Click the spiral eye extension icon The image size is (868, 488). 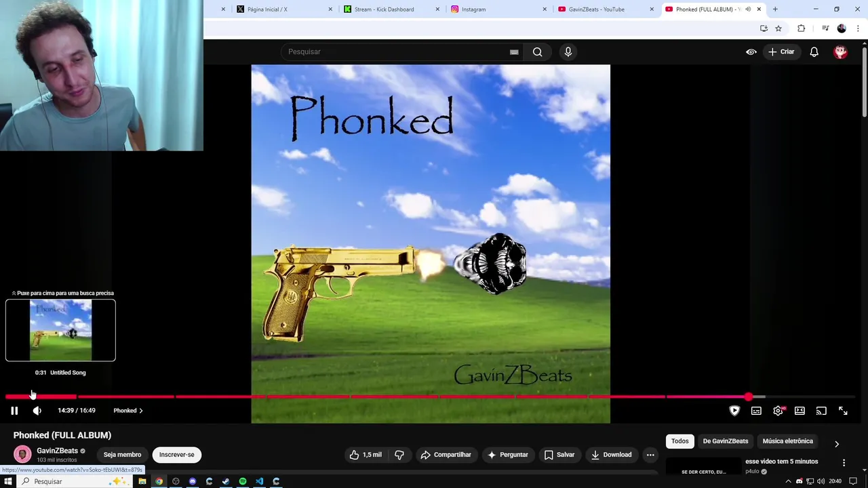pyautogui.click(x=751, y=52)
